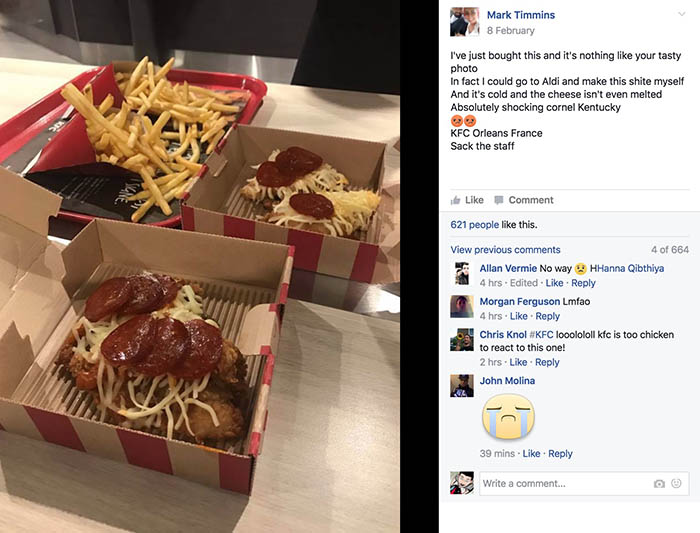The image size is (700, 533).
Task: Open Mark Timmins profile name link
Action: (521, 15)
